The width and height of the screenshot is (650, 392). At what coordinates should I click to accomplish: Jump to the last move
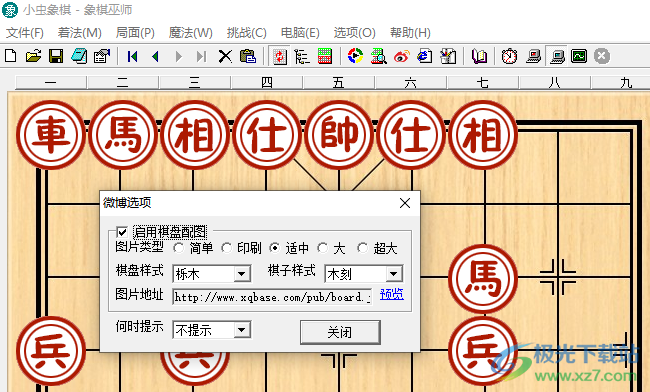[201, 56]
